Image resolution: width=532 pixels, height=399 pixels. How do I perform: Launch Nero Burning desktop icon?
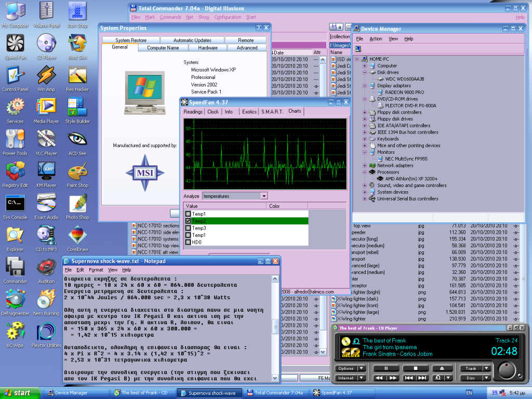[x=46, y=303]
